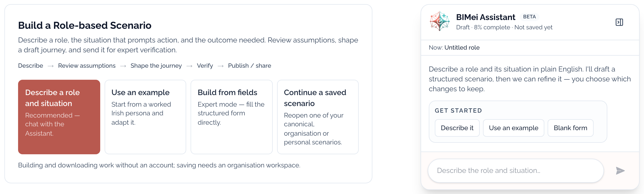Go to the Describe step
The image size is (644, 194).
(x=31, y=66)
